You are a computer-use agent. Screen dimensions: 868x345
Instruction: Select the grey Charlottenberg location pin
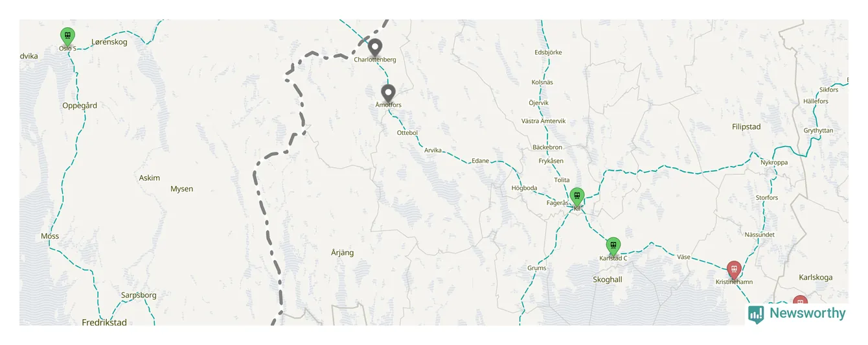(374, 48)
